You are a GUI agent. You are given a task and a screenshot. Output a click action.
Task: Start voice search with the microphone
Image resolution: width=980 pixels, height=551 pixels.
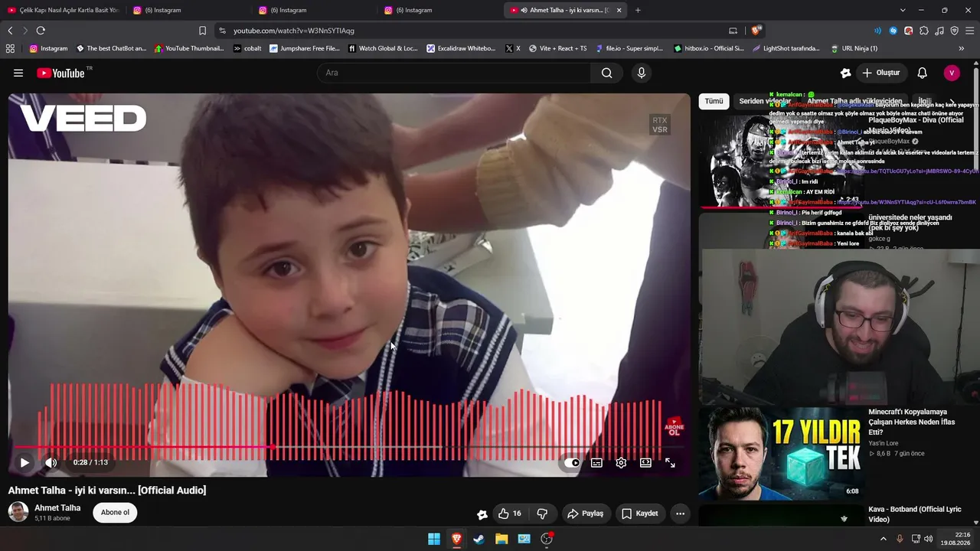(x=642, y=73)
